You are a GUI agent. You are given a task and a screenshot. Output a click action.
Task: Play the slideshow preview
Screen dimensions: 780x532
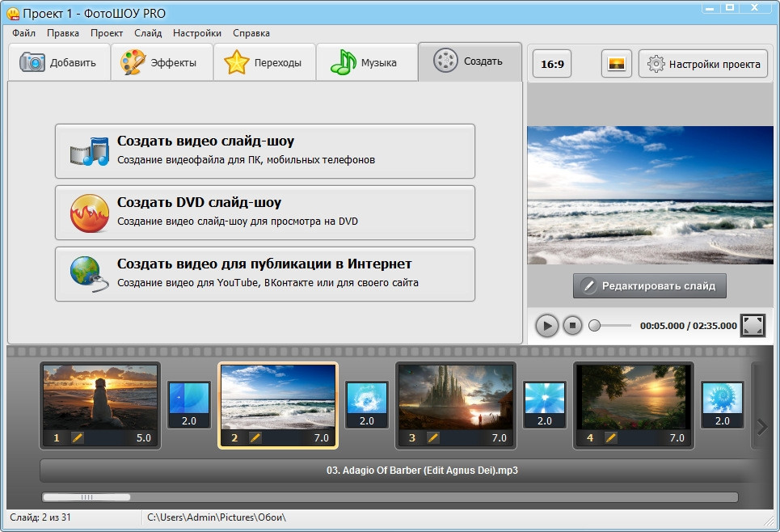546,326
